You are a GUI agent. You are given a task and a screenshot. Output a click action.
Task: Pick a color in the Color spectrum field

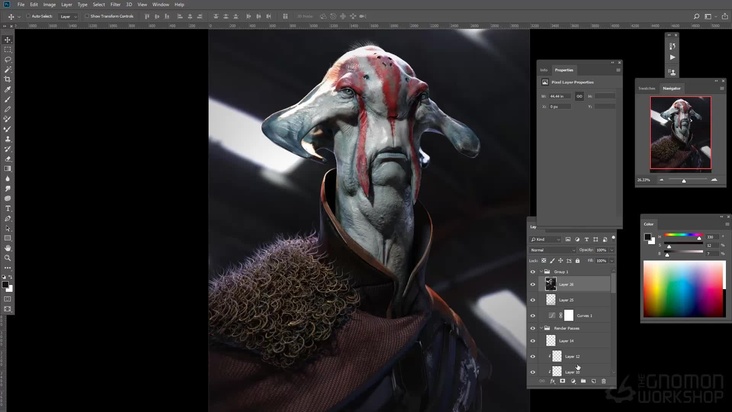click(x=684, y=289)
